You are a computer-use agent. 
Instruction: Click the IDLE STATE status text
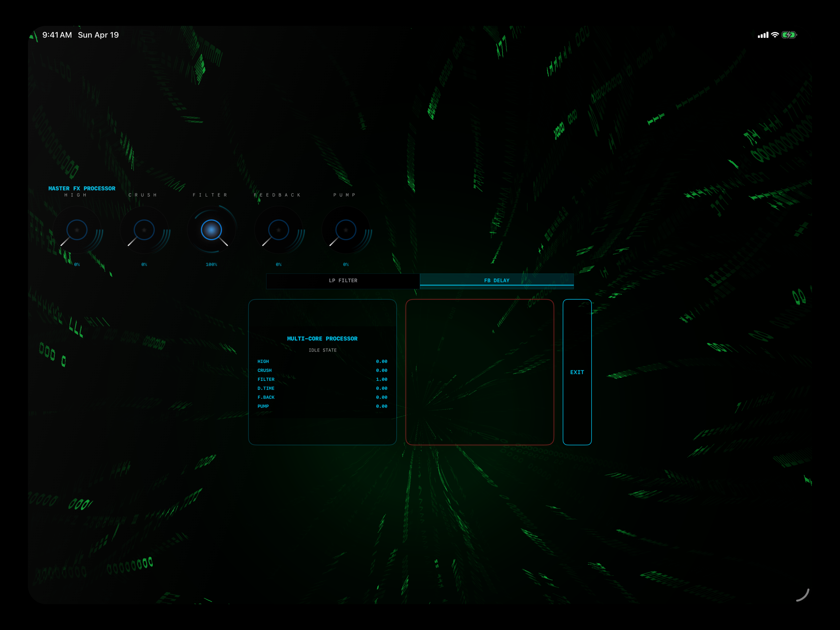pos(323,350)
